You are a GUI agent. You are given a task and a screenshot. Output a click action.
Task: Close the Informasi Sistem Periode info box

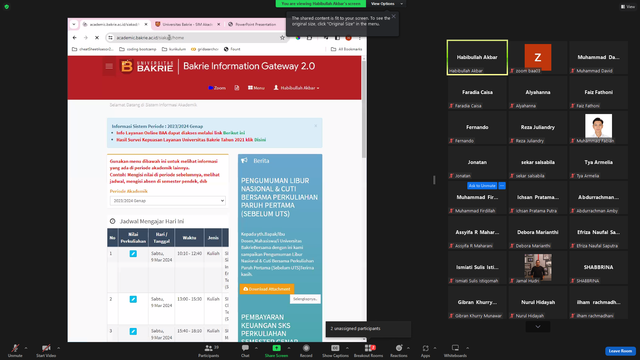pyautogui.click(x=316, y=126)
